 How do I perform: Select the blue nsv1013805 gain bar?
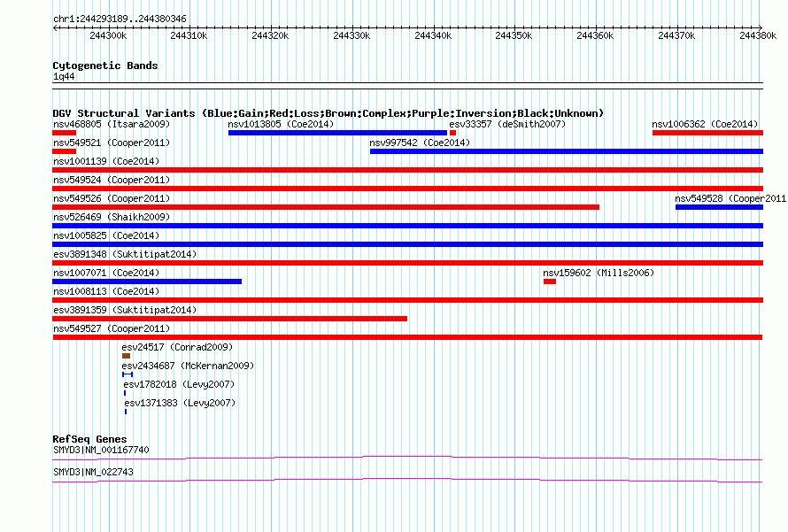pos(337,133)
